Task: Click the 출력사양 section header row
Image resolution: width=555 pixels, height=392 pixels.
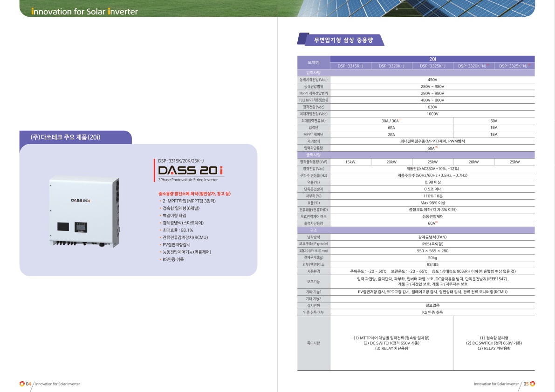Action: [x=313, y=155]
